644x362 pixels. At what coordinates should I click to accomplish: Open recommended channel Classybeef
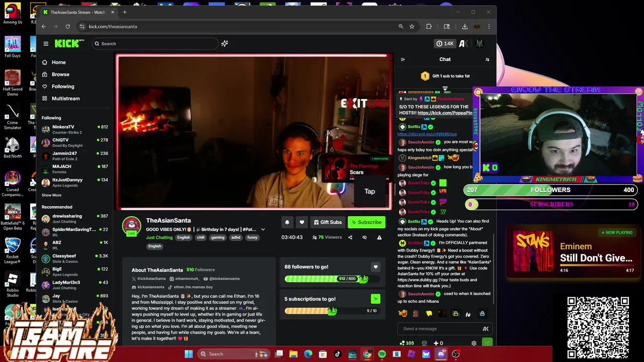[74, 258]
